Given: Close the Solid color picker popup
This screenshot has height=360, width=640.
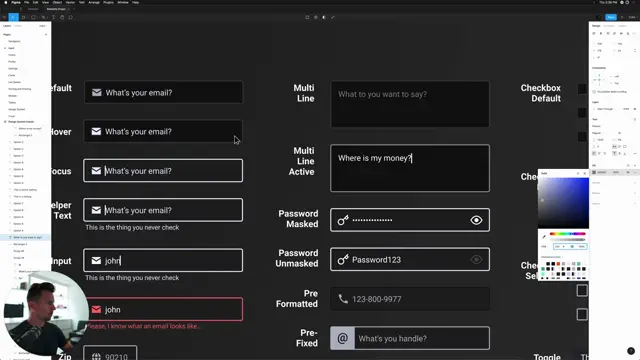Looking at the screenshot, I should pos(584,173).
